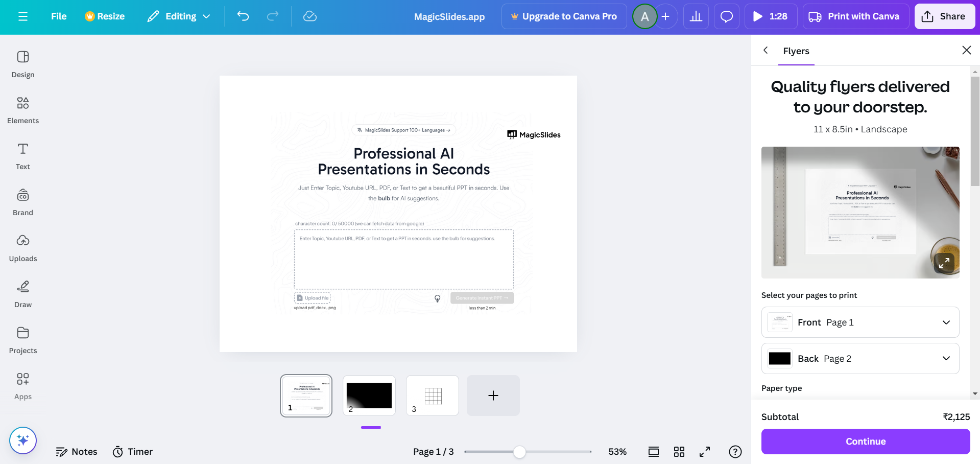Select the Professional AI Presentations heading
980x464 pixels.
coord(404,161)
